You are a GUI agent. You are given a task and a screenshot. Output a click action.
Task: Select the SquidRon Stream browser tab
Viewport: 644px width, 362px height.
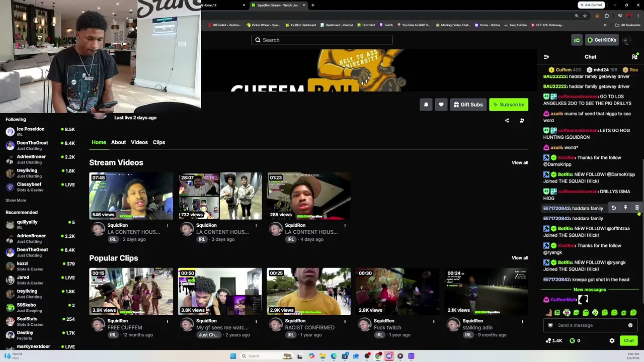(278, 5)
